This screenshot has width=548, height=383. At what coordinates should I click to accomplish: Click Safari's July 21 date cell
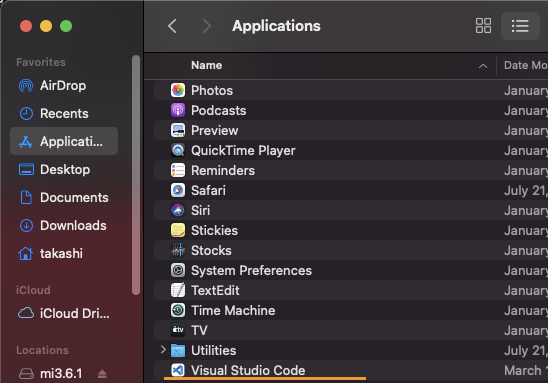click(526, 190)
